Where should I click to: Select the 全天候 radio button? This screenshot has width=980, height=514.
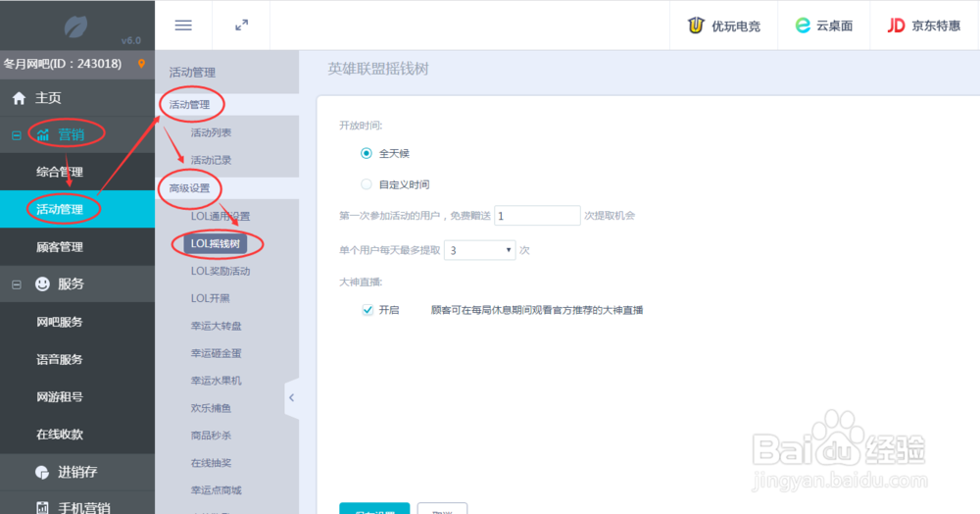click(x=367, y=153)
